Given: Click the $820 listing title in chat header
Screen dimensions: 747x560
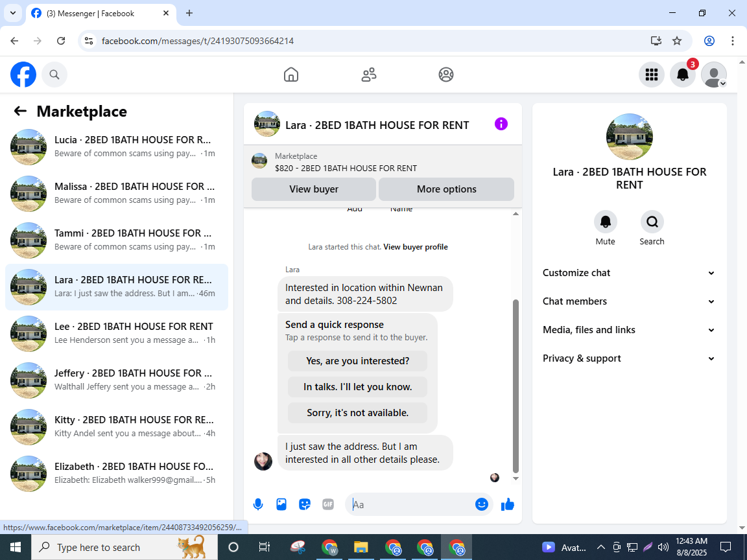Looking at the screenshot, I should click(x=346, y=168).
